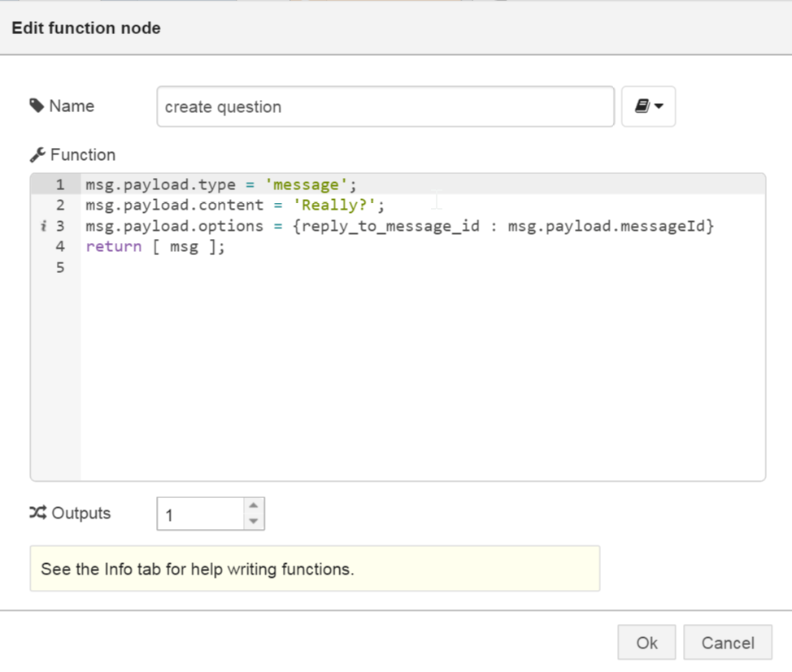The height and width of the screenshot is (672, 792).
Task: Click the Info tab help message box
Action: pyautogui.click(x=315, y=569)
